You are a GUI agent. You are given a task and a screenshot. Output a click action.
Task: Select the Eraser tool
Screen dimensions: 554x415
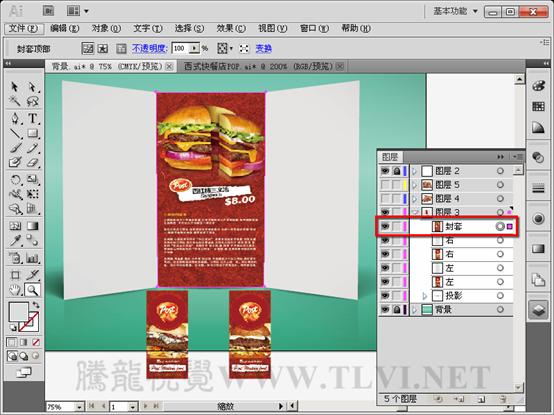tap(33, 162)
